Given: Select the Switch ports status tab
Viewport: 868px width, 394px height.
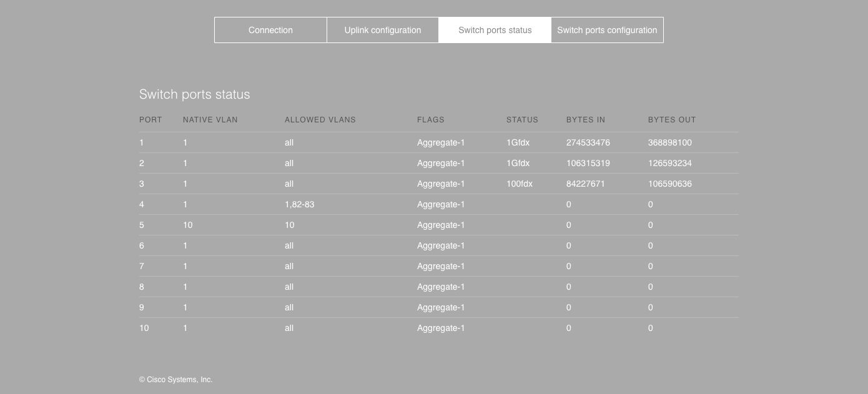Looking at the screenshot, I should coord(495,29).
